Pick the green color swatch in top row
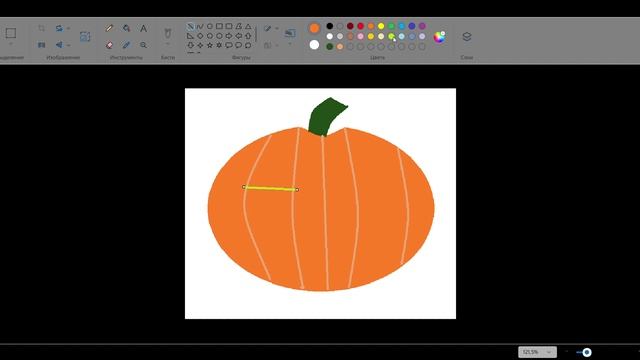This screenshot has width=640, height=360. click(391, 26)
